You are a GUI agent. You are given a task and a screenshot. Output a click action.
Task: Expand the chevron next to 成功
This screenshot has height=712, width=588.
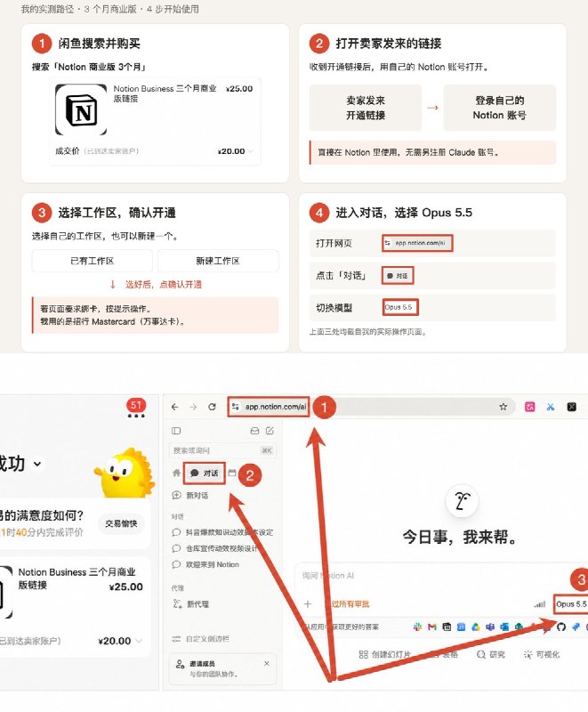(37, 464)
